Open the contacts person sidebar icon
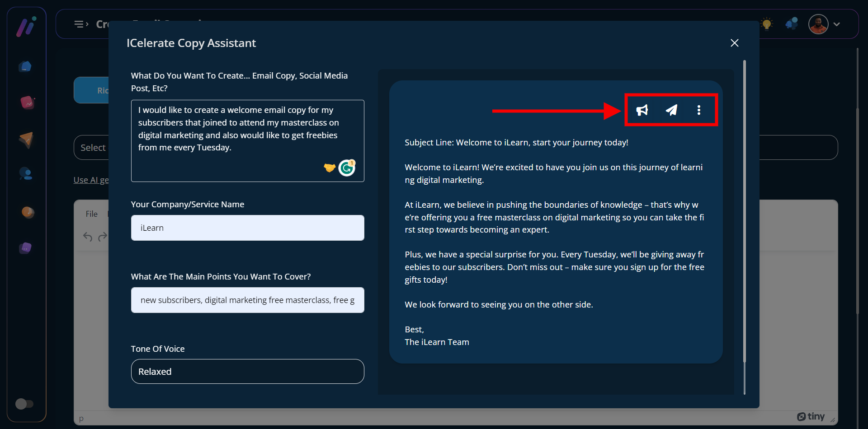This screenshot has width=868, height=429. tap(26, 174)
